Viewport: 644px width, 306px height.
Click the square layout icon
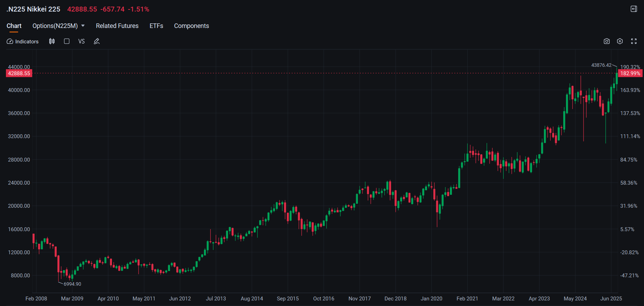[x=66, y=41]
